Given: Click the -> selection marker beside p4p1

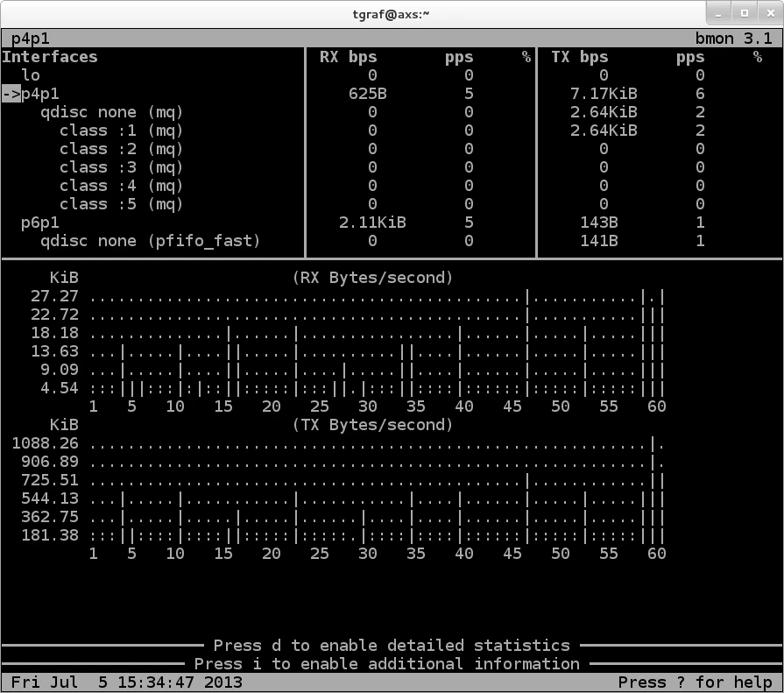Looking at the screenshot, I should click(x=11, y=94).
